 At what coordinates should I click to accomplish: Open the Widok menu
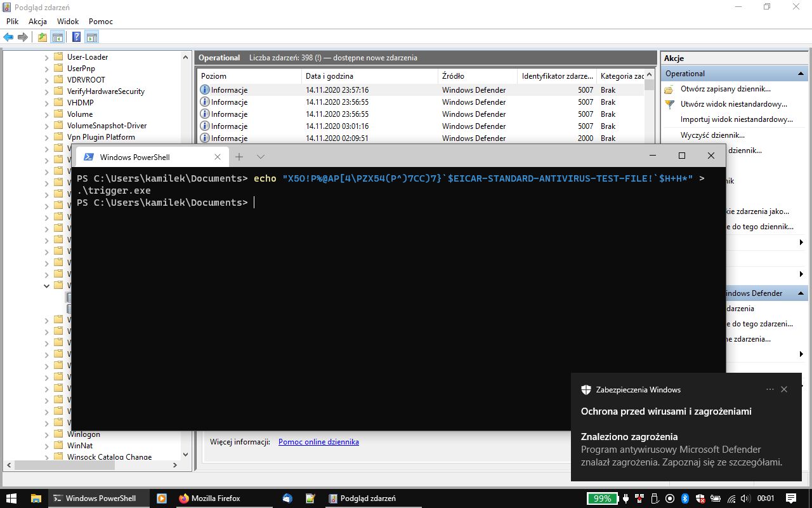pos(68,21)
